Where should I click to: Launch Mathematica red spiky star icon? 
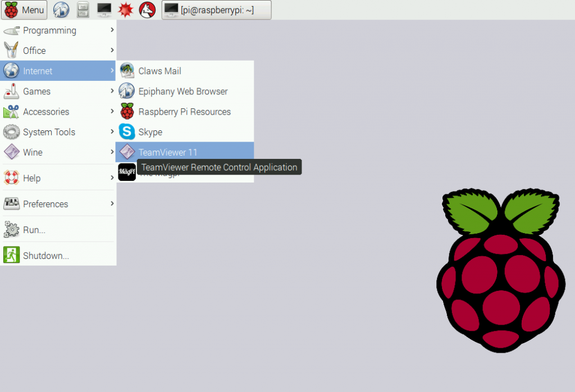click(x=125, y=10)
